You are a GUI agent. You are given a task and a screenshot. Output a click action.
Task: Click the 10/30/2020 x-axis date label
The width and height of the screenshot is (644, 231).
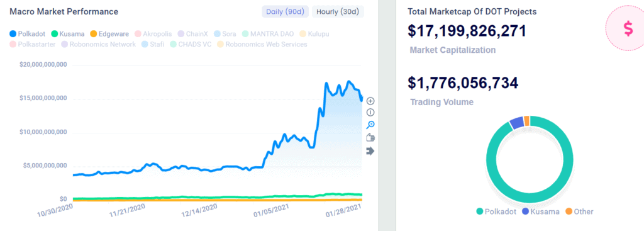point(55,210)
